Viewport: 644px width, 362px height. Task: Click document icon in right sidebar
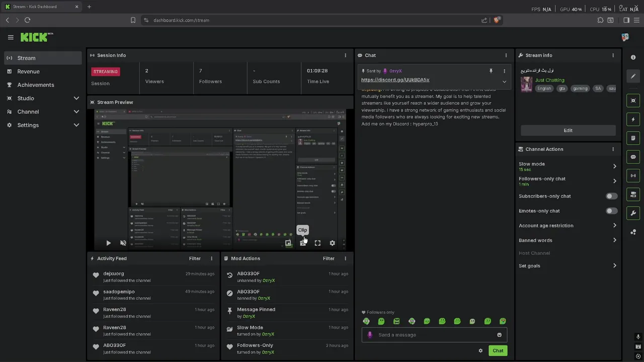coord(633,138)
